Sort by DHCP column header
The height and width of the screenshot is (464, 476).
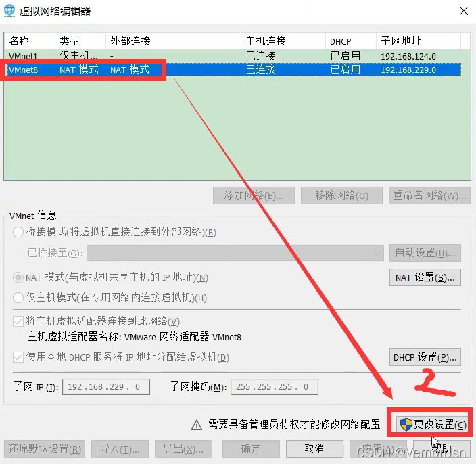click(x=351, y=41)
